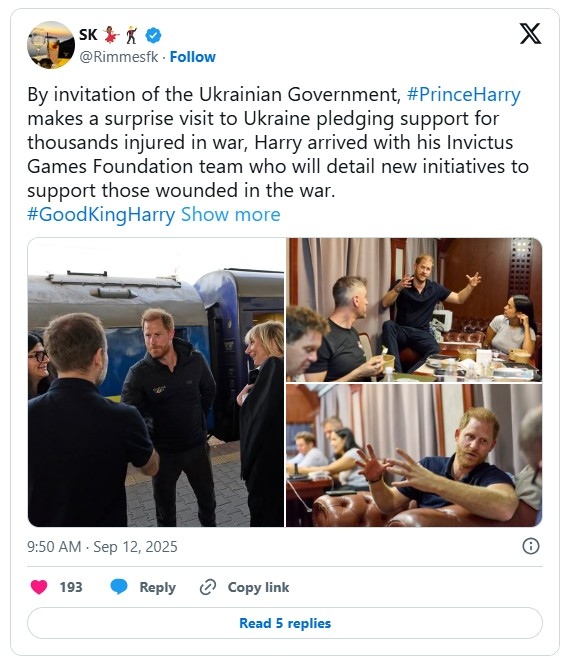The width and height of the screenshot is (569, 666).
Task: Open the tweet info circle icon
Action: click(531, 546)
